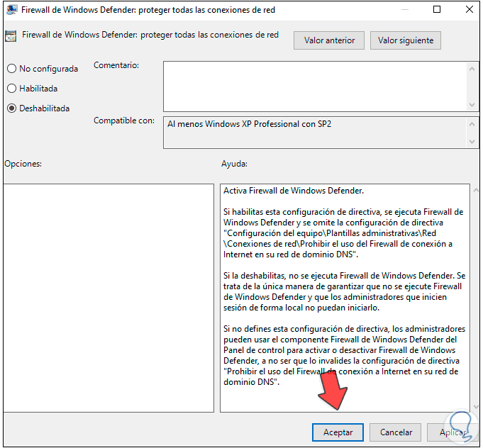Confirm settings with the Aceptar button

pyautogui.click(x=338, y=432)
